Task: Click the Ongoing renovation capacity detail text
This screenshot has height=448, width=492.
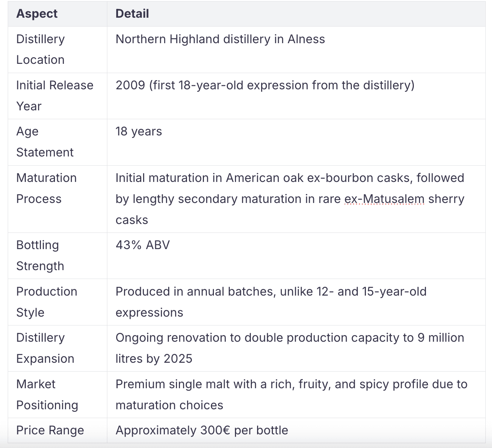Action: coord(290,338)
